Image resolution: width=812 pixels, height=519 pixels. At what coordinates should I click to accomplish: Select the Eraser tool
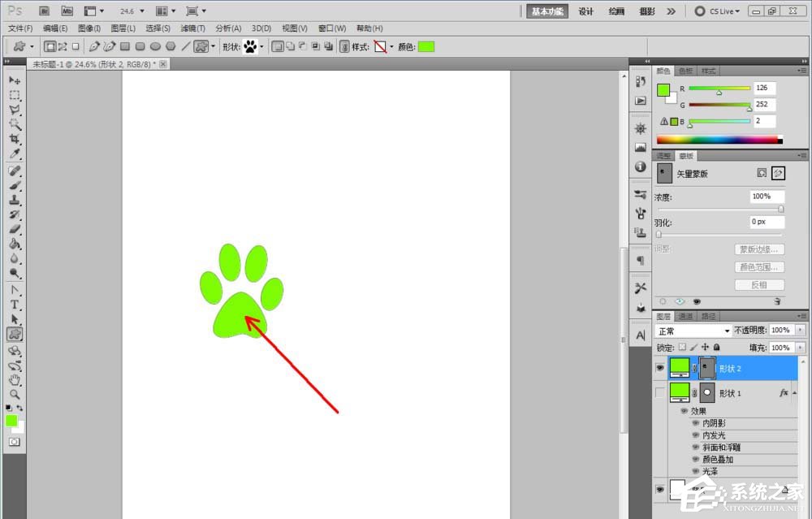(x=15, y=229)
